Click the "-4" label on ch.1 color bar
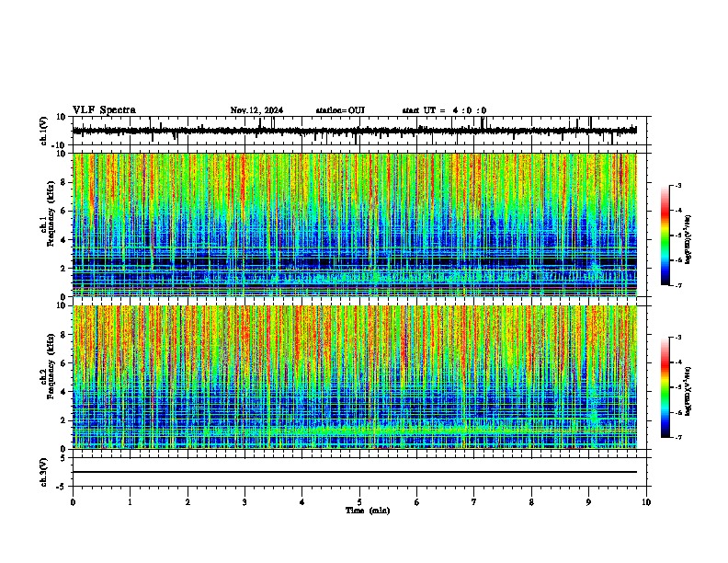Screen dimensions: 728x563 (678, 211)
